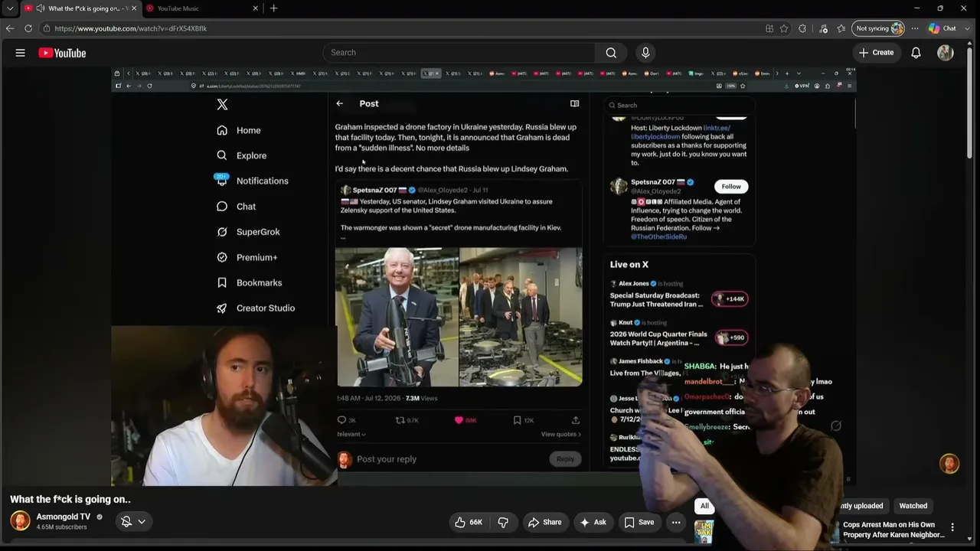The width and height of the screenshot is (980, 551).
Task: Toggle the bookmark icon on the X post
Action: (518, 420)
